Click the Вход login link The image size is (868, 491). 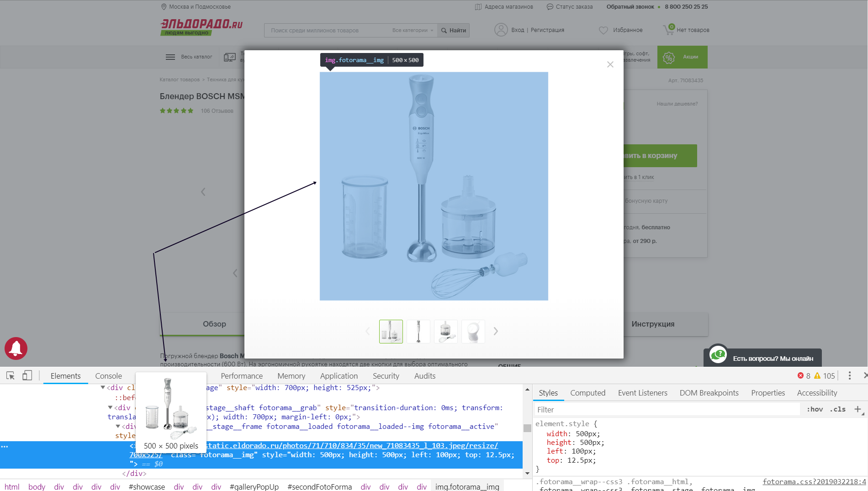pyautogui.click(x=518, y=30)
